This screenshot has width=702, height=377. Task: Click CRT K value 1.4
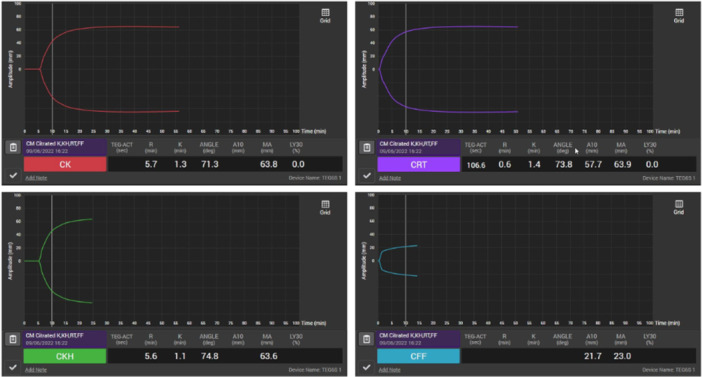pyautogui.click(x=534, y=164)
